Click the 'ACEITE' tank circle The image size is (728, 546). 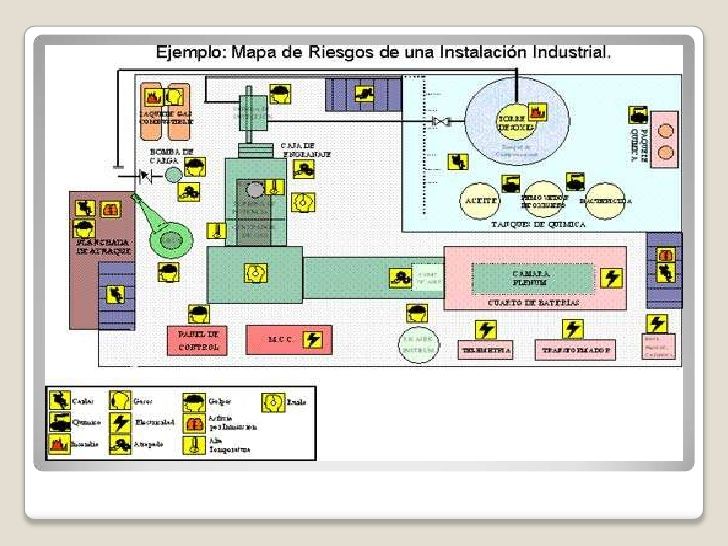tap(480, 201)
